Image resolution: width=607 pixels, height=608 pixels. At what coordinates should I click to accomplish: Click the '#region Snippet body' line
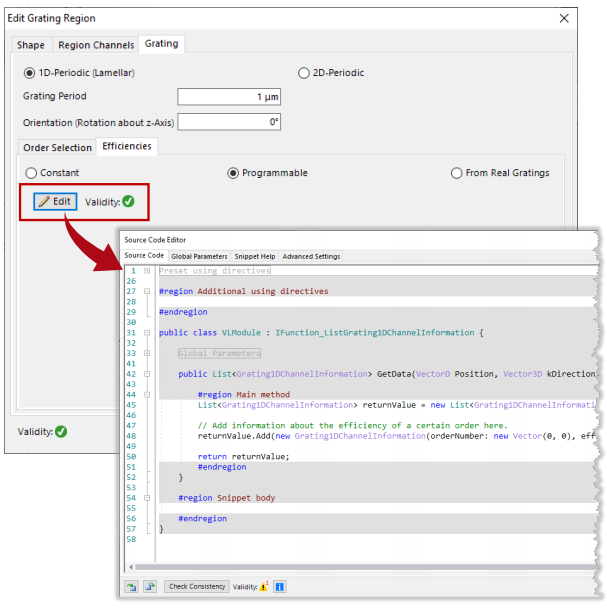pyautogui.click(x=227, y=498)
